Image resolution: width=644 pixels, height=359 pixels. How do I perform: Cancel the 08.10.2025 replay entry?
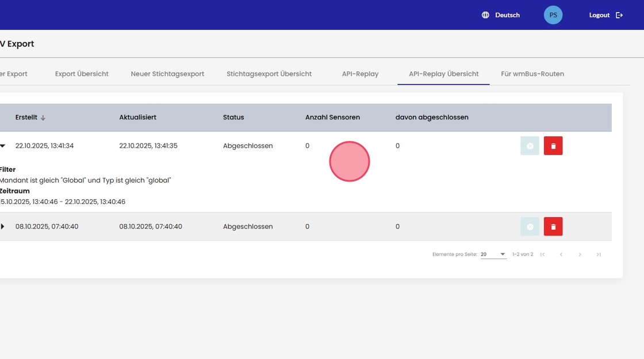click(530, 227)
